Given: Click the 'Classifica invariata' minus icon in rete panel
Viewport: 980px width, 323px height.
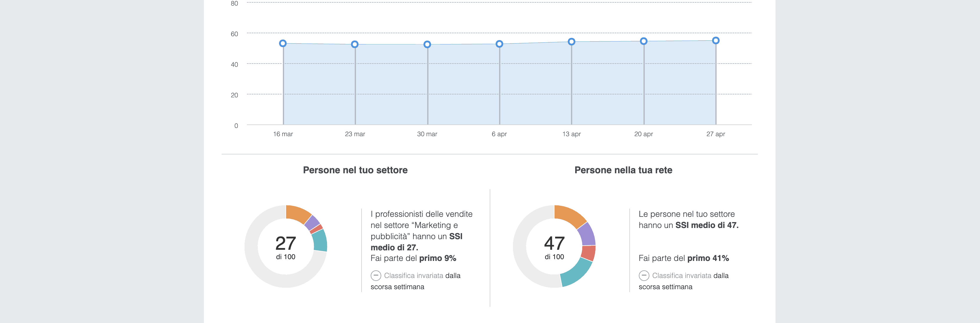Looking at the screenshot, I should [x=644, y=276].
